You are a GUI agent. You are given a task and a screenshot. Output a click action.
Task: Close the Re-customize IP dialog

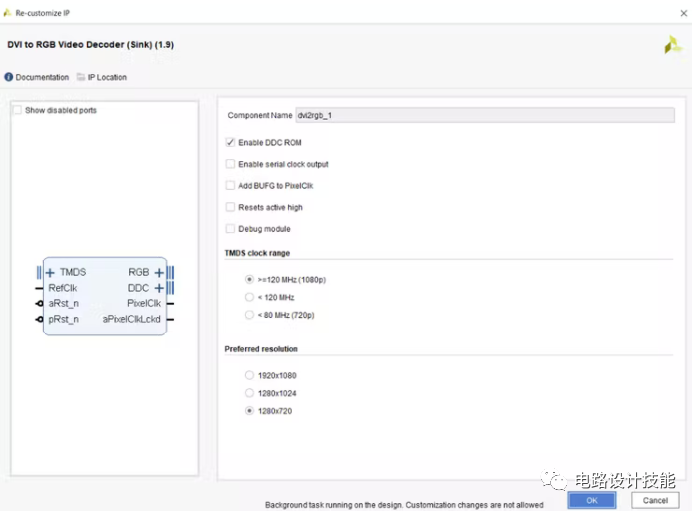[684, 13]
